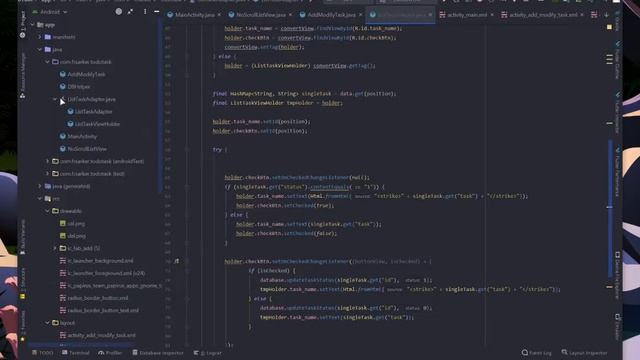The width and height of the screenshot is (640, 360).
Task: Open the Flutter Outline tool window
Action: pyautogui.click(x=618, y=60)
